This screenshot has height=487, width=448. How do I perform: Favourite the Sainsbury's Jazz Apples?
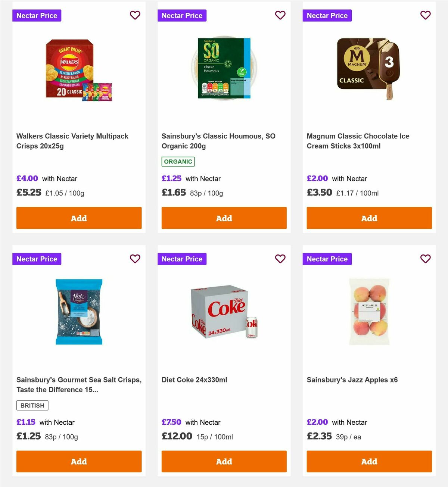[425, 259]
